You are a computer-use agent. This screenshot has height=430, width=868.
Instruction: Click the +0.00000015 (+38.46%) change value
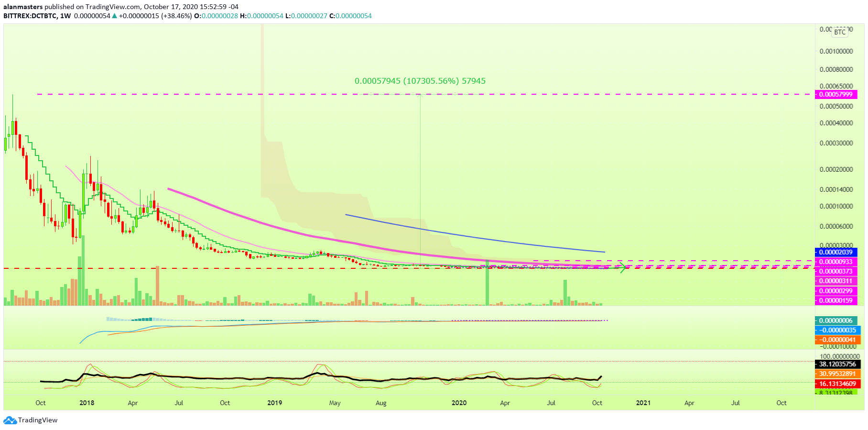(x=155, y=16)
